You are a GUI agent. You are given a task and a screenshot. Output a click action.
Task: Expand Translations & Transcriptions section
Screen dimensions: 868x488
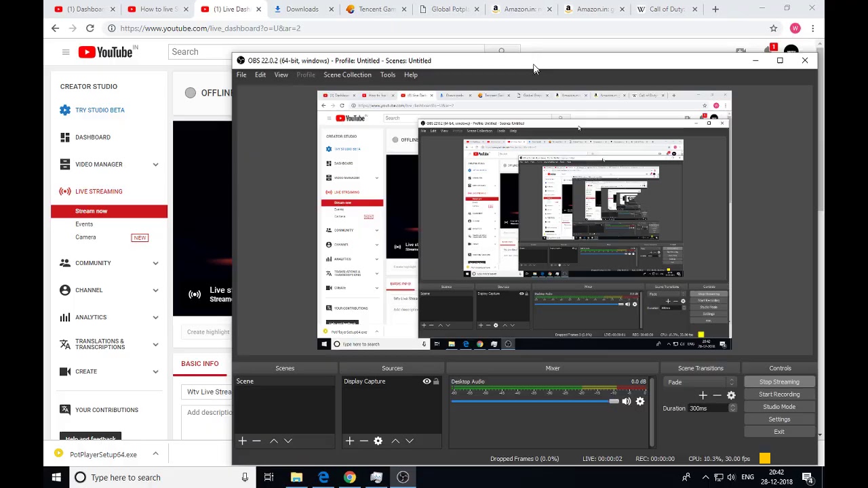155,344
